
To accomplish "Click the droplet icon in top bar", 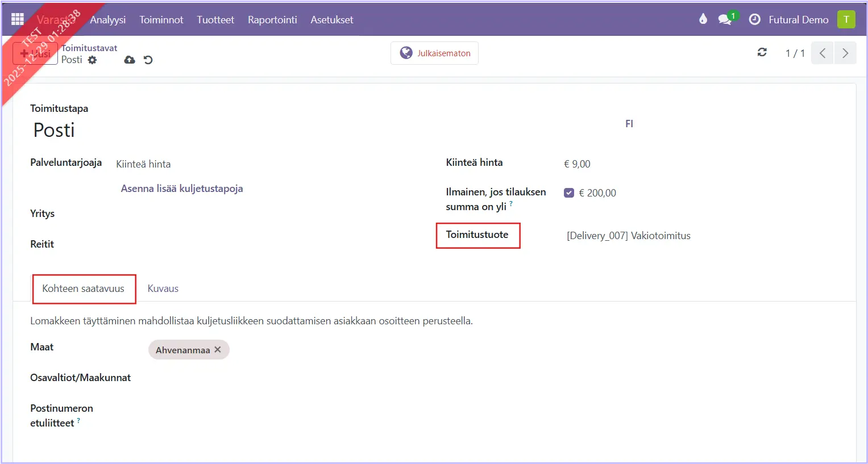I will coord(703,19).
